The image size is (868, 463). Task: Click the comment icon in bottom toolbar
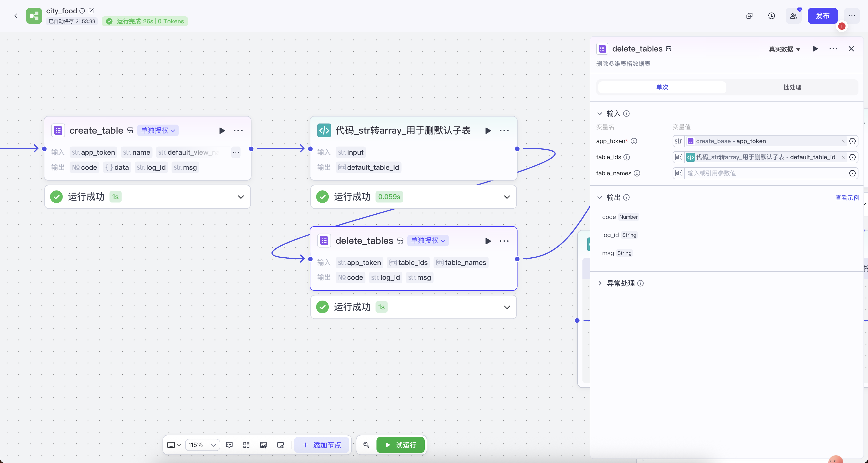pyautogui.click(x=229, y=445)
